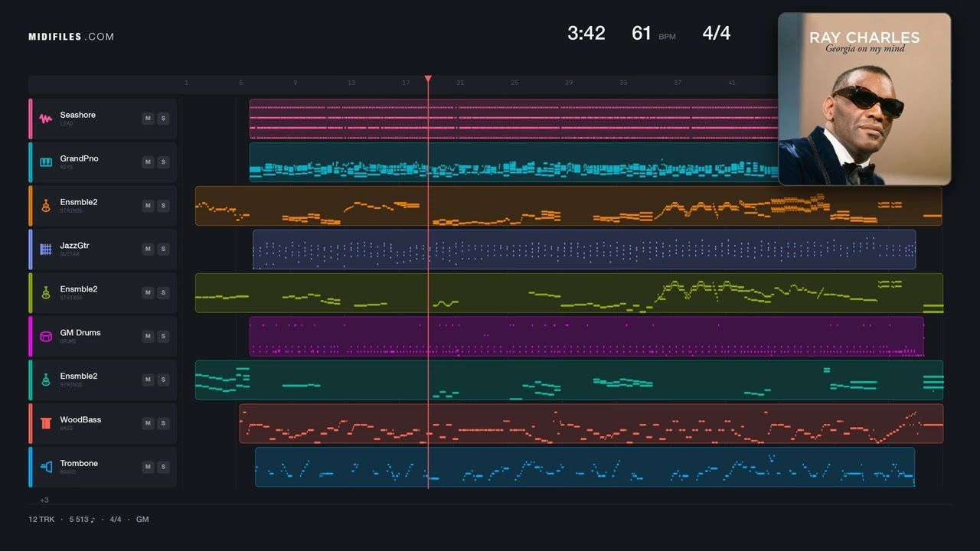Select the JazzGtr MIDI clip
Viewport: 980px width, 551px height.
(584, 249)
